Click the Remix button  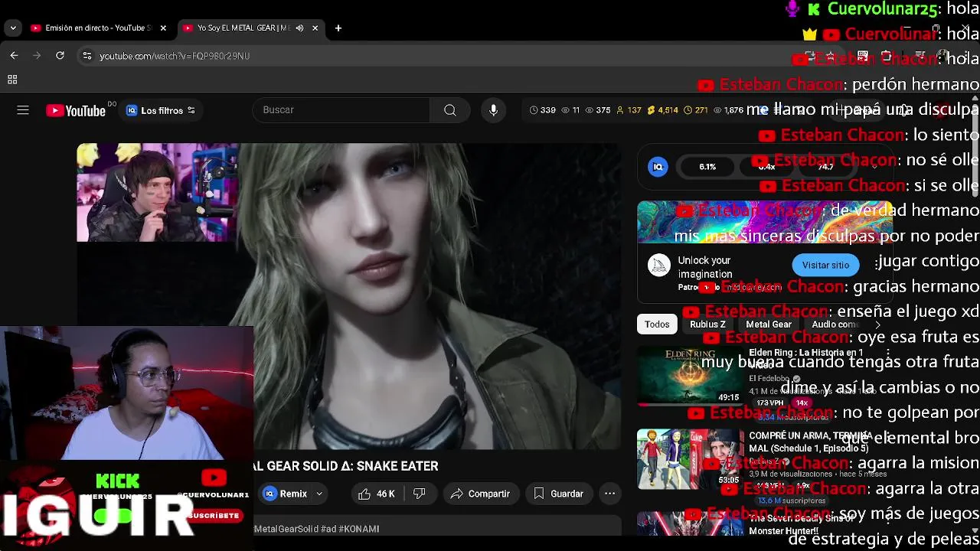pos(286,494)
